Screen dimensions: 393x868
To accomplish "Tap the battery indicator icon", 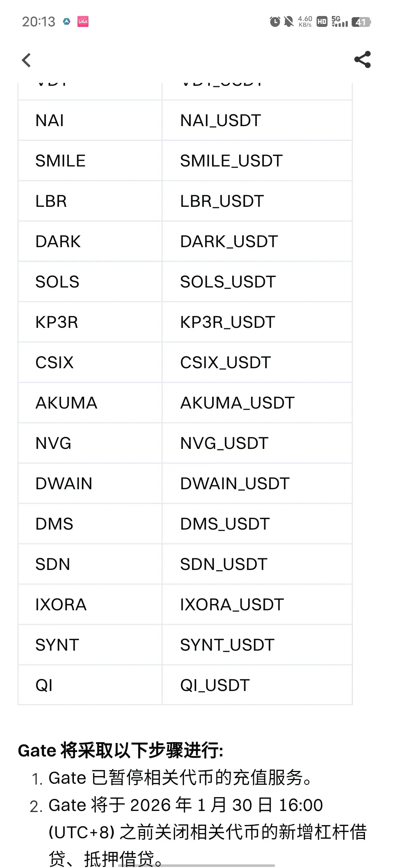I will point(361,22).
